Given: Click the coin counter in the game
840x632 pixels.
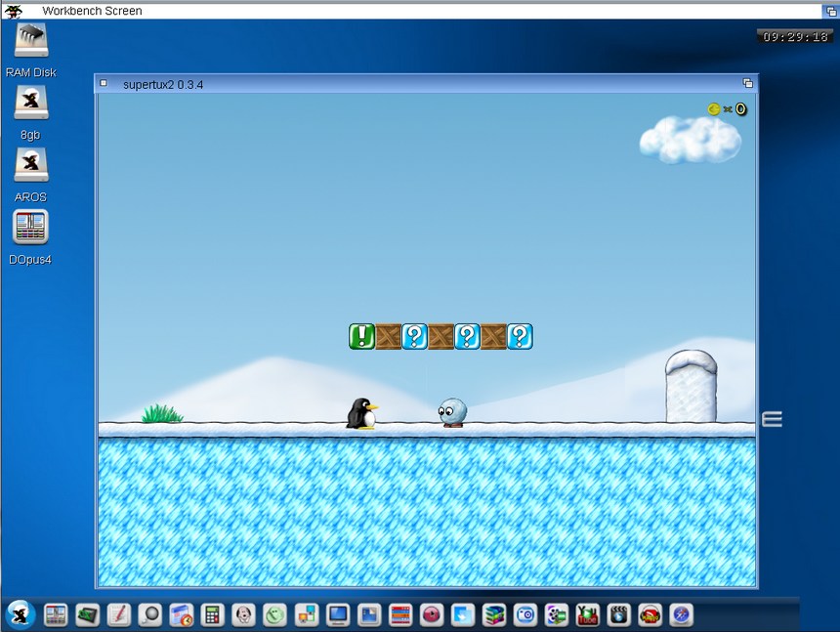Looking at the screenshot, I should point(727,109).
